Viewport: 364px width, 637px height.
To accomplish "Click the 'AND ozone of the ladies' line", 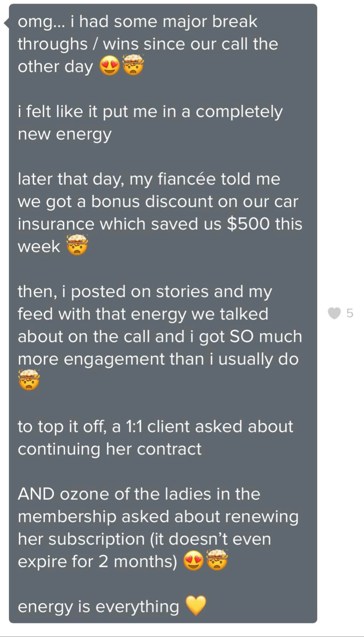I will [x=138, y=494].
